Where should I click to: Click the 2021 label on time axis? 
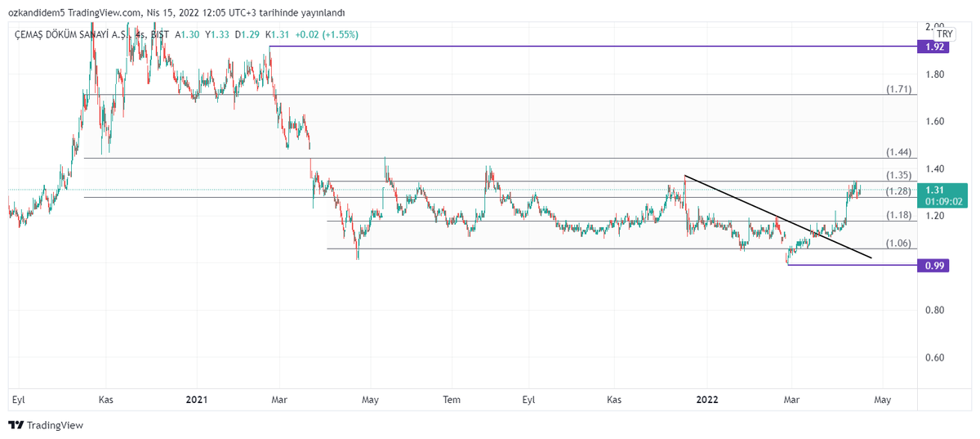pos(196,400)
